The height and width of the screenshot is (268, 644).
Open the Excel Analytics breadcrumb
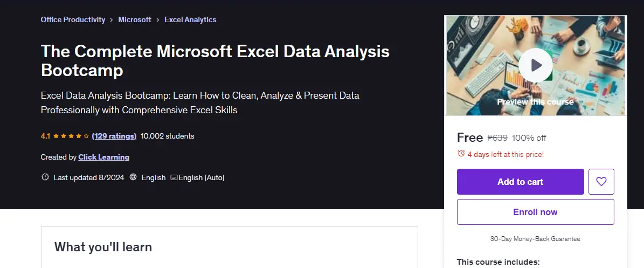190,19
